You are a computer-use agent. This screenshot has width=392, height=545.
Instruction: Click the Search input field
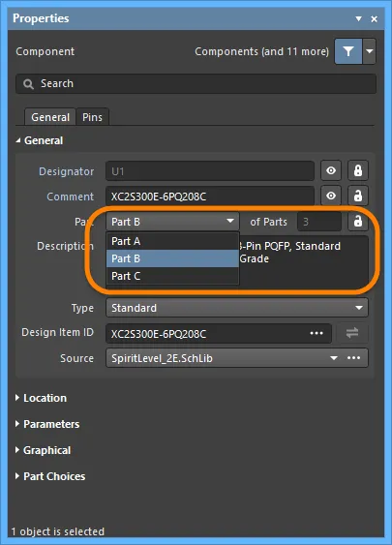pos(196,84)
